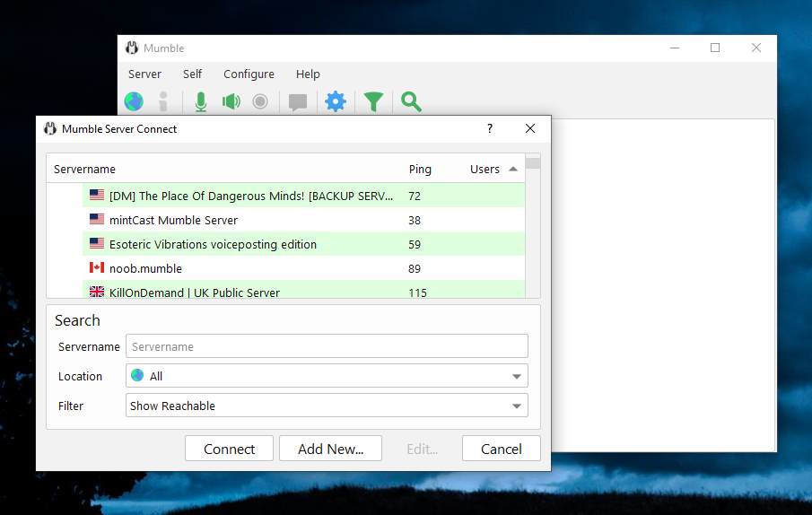
Task: Click the Add New... button
Action: coord(330,449)
